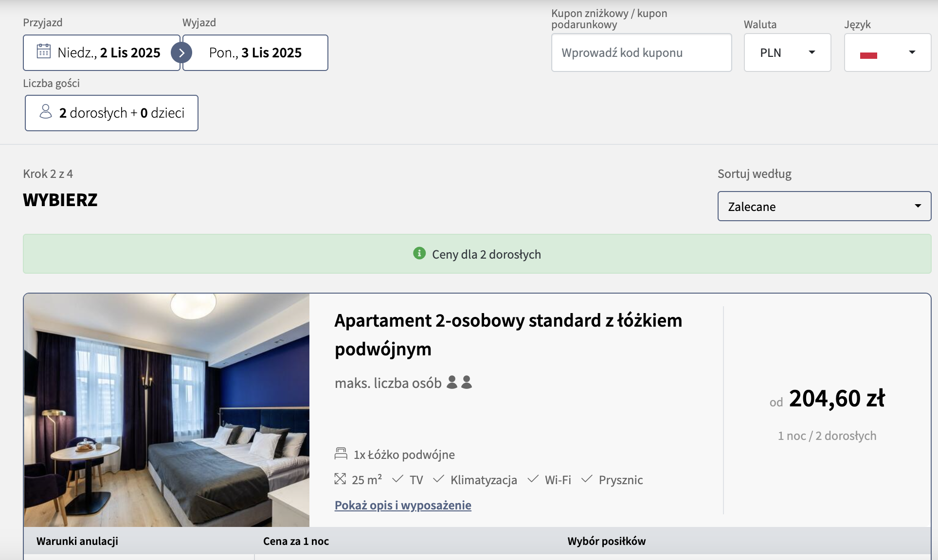Click the arrow between arrival and departure dates
Image resolution: width=938 pixels, height=560 pixels.
point(181,52)
